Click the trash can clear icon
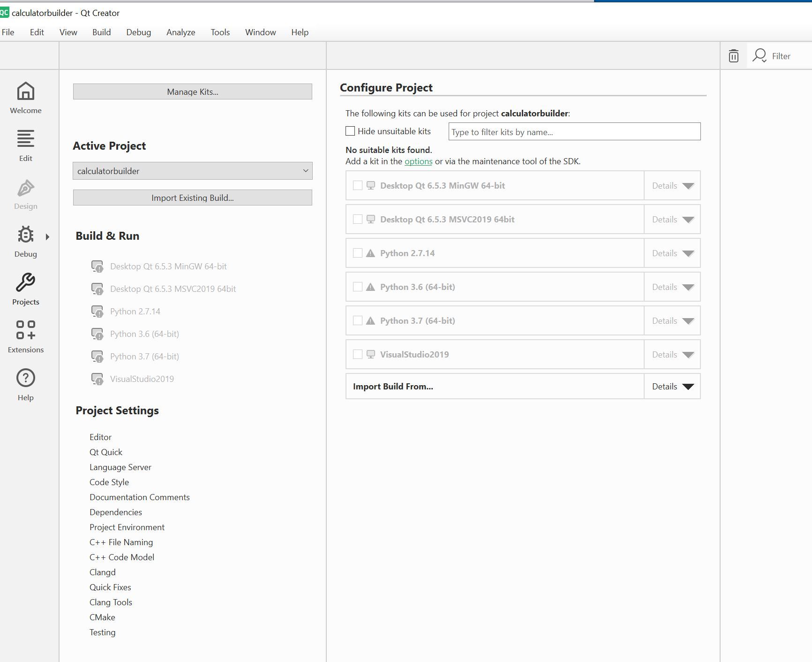The height and width of the screenshot is (662, 812). (733, 56)
